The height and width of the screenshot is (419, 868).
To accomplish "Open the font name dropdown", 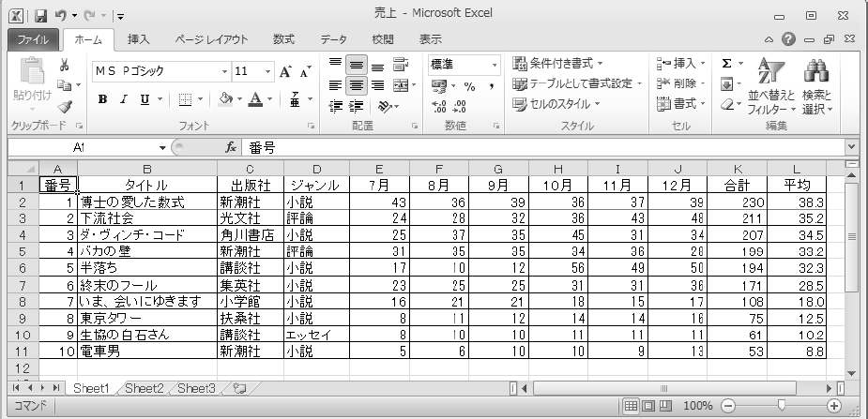I will (224, 71).
